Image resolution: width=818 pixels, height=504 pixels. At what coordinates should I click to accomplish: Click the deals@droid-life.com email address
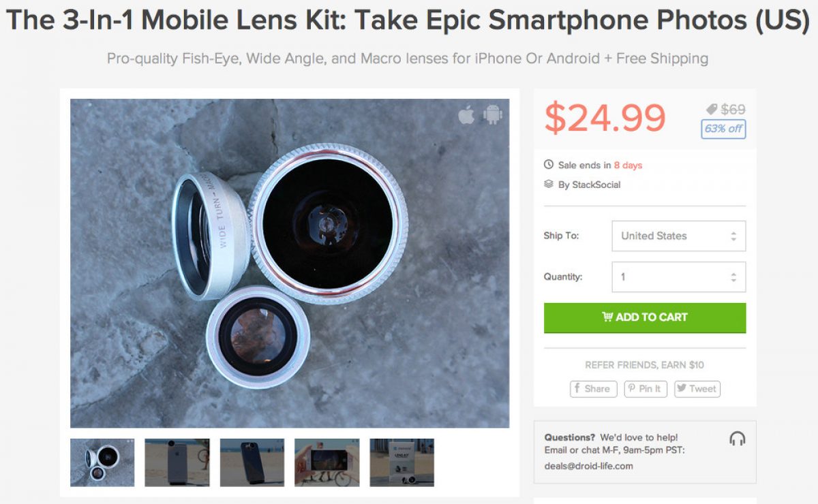click(x=588, y=467)
